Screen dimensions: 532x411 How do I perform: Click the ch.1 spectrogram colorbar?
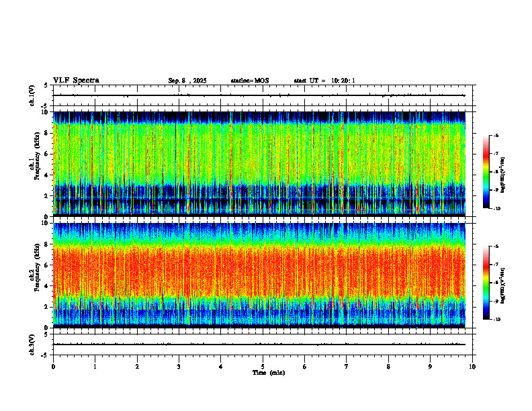click(486, 172)
